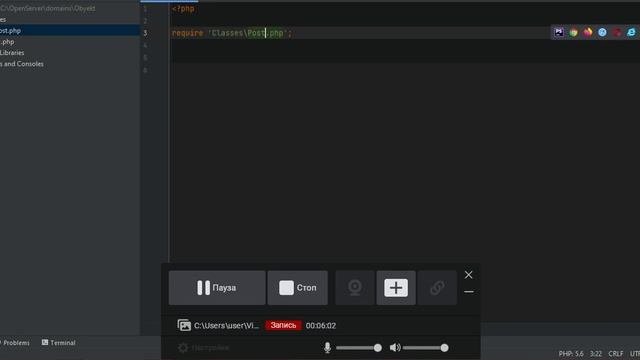Minimize the screen recorder panel
The width and height of the screenshot is (640, 360).
tap(469, 292)
